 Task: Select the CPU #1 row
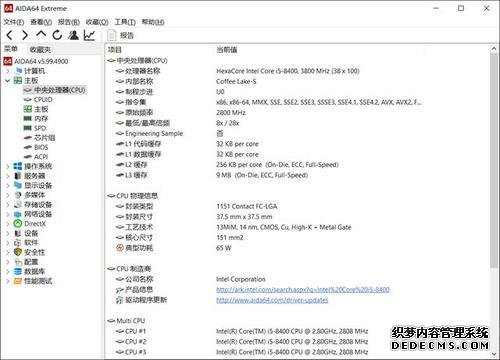pos(297,331)
